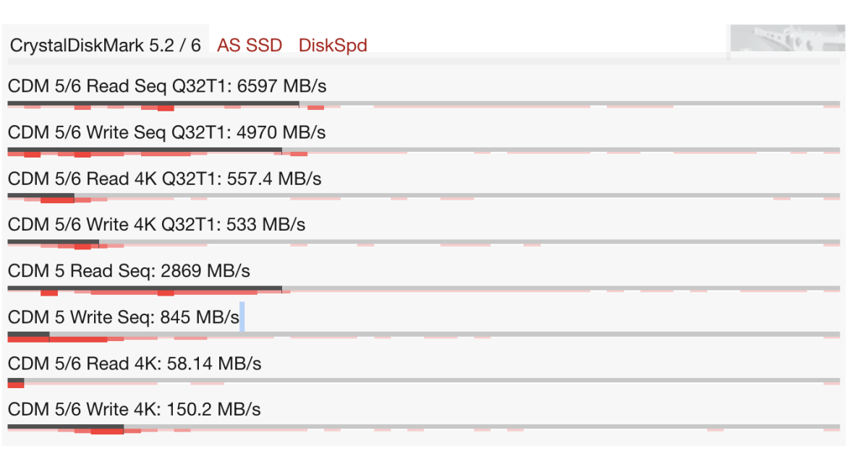This screenshot has width=868, height=451.
Task: Click the Write Seq Q32T1 4970 MB/s label
Action: [x=166, y=133]
